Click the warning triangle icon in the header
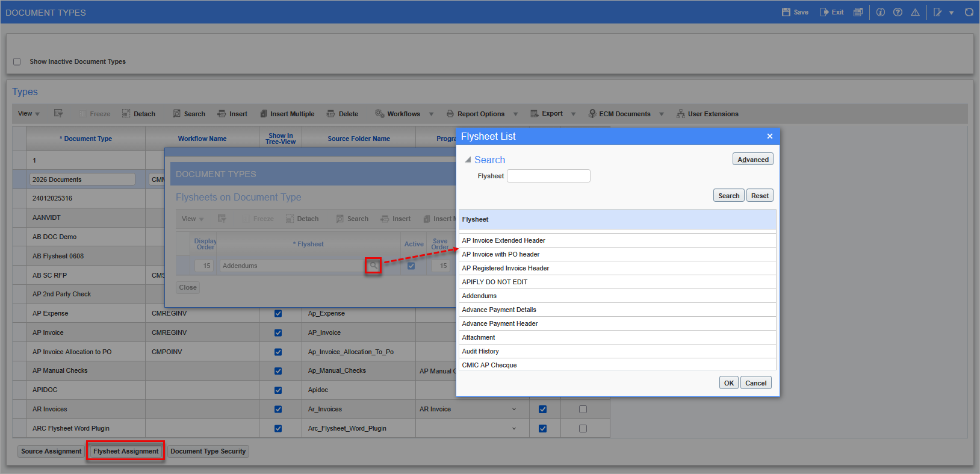 coord(915,12)
